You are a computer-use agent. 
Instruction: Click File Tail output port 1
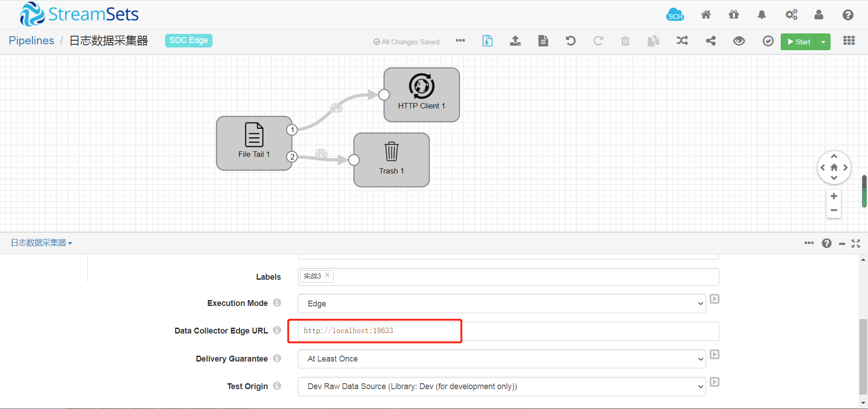[x=292, y=130]
